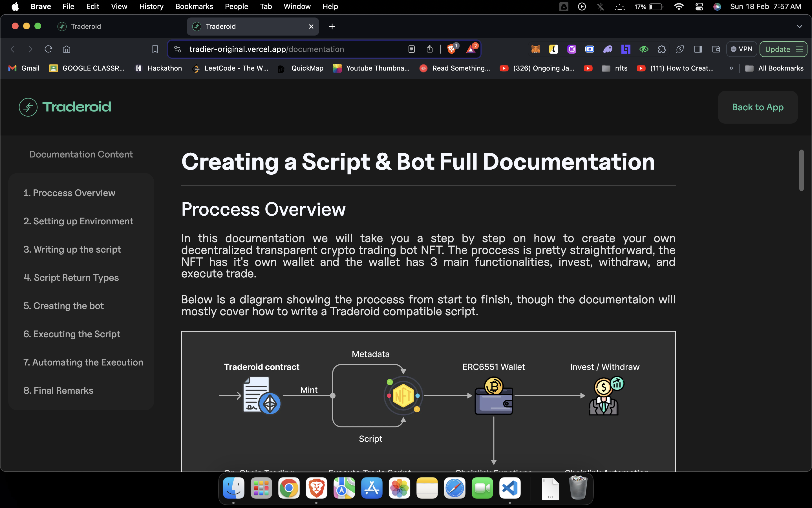Open Brave Rewards triangle icon

471,49
